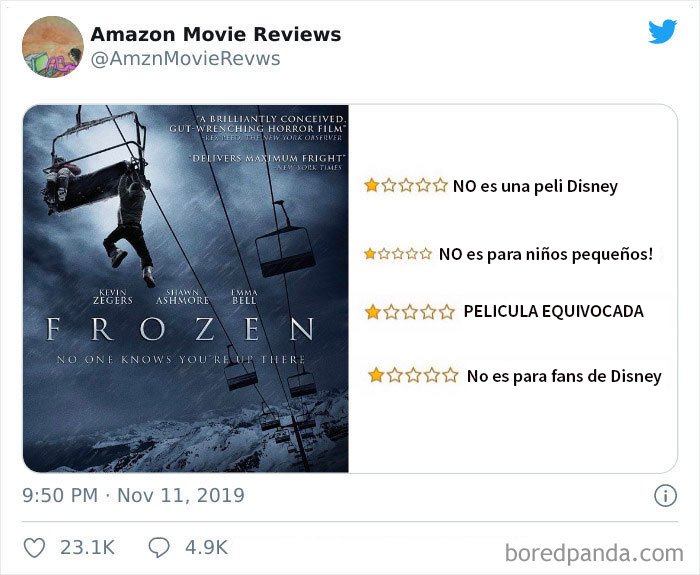Viewport: 700px width, 575px height.
Task: Click the FROZEN title on the poster
Action: point(180,329)
